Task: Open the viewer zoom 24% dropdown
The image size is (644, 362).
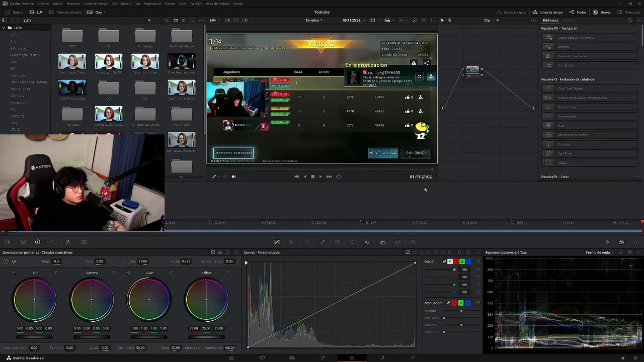Action: coord(214,20)
